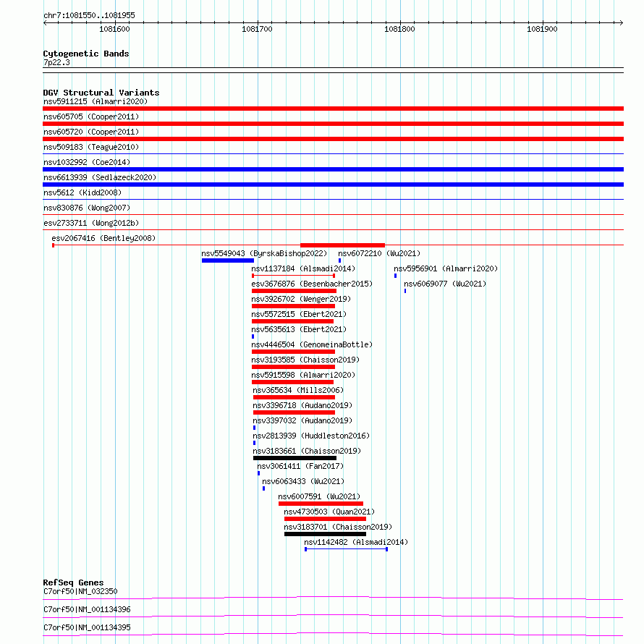
Task: Select gene C7orf50|NM_001134395
Action: [x=87, y=627]
